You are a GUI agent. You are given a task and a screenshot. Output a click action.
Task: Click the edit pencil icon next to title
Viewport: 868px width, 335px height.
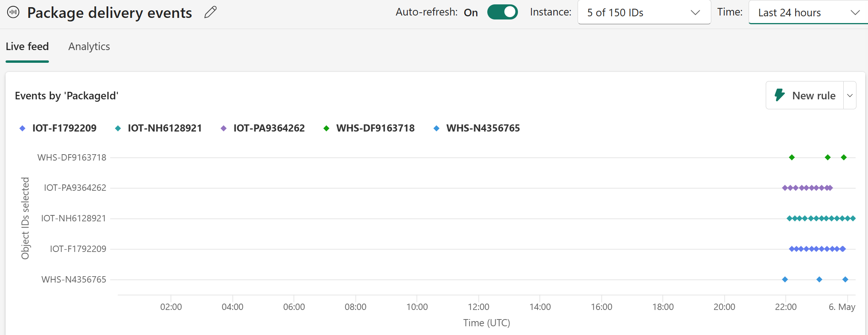pos(210,12)
